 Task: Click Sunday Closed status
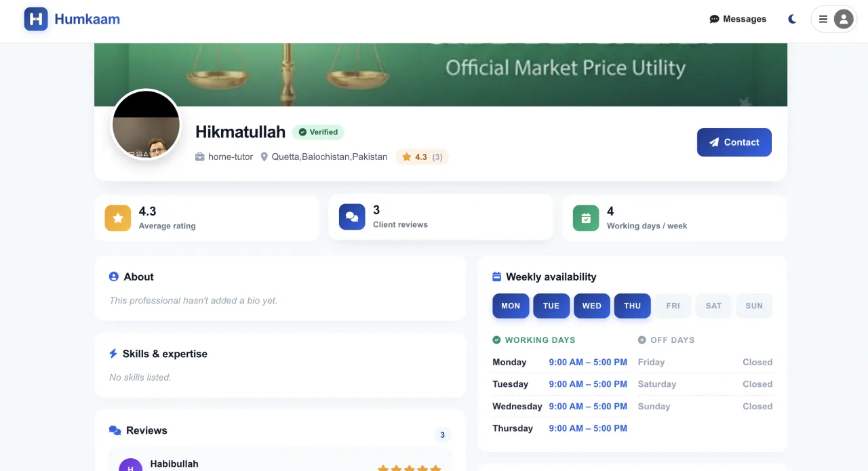tap(757, 406)
